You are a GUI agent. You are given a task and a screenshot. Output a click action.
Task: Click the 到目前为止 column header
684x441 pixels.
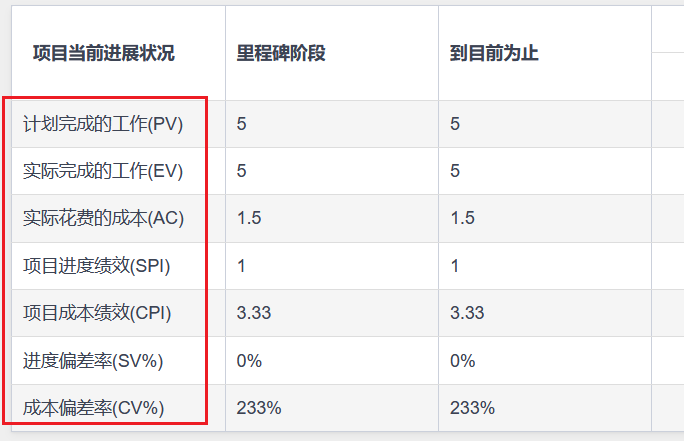495,53
